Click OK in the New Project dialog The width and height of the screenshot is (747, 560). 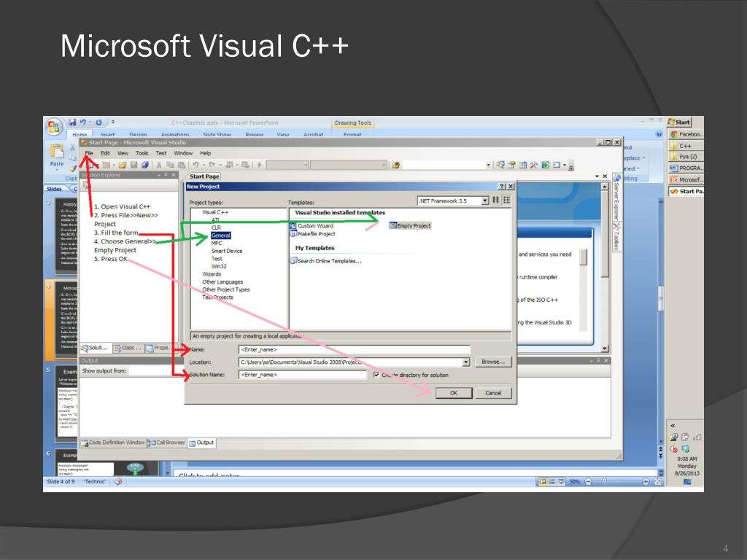click(x=454, y=393)
